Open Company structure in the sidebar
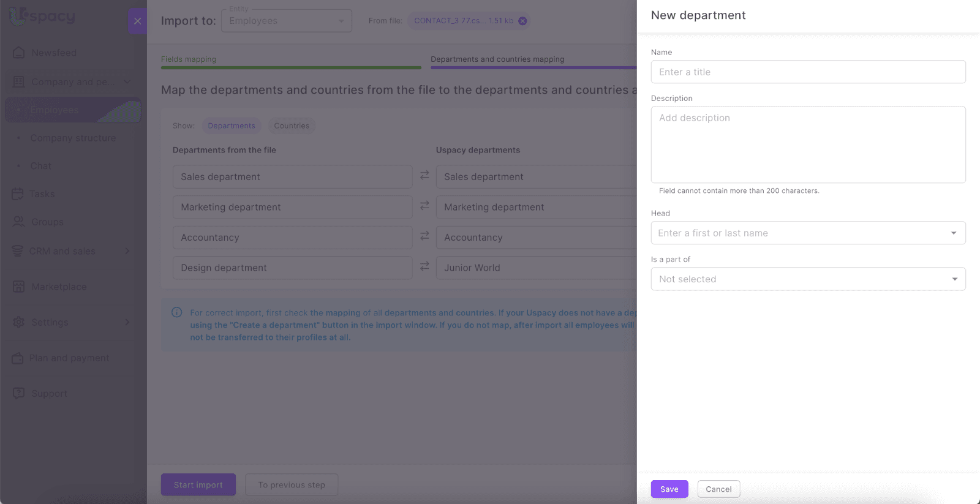 73,138
